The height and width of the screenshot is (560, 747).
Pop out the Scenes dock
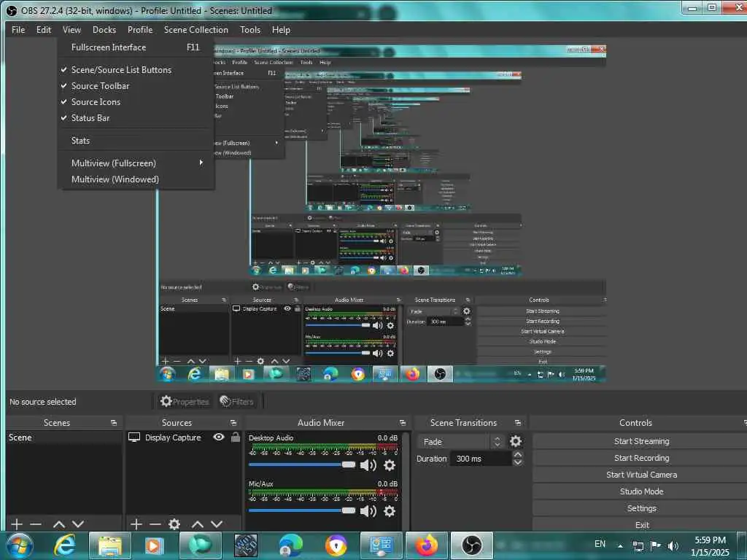click(113, 423)
